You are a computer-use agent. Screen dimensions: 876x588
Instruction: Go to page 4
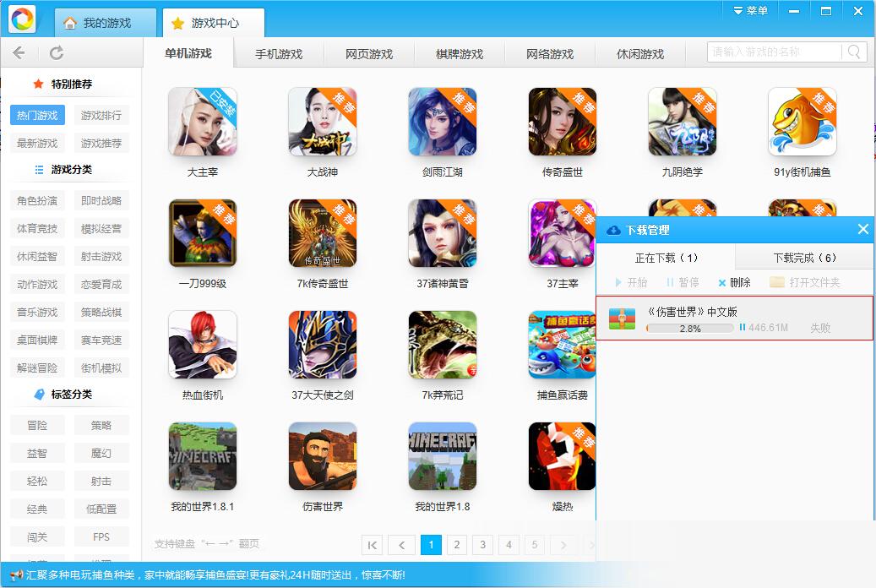click(x=509, y=544)
